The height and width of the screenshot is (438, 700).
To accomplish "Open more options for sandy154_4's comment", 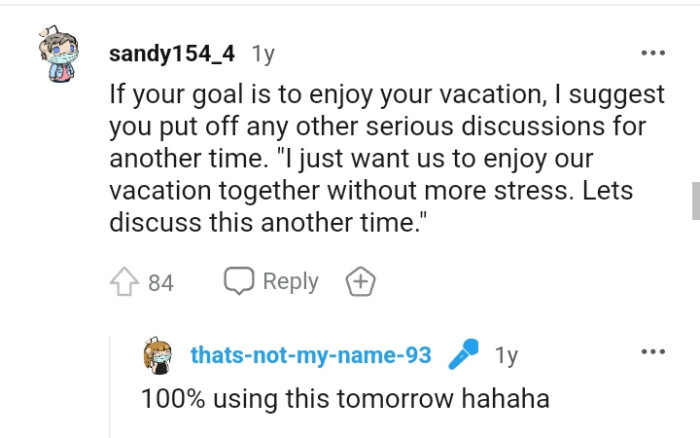I will 652,52.
